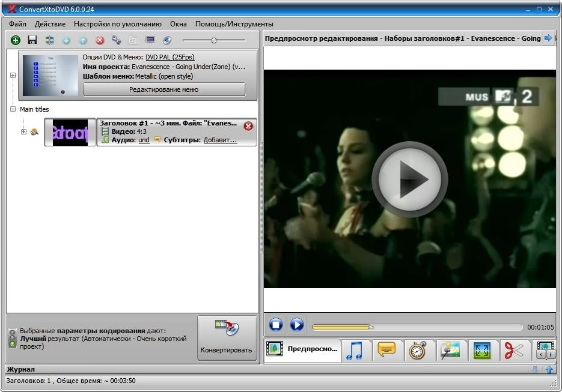This screenshot has height=392, width=562.
Task: Open the cut tab with red scissors
Action: coord(513,350)
